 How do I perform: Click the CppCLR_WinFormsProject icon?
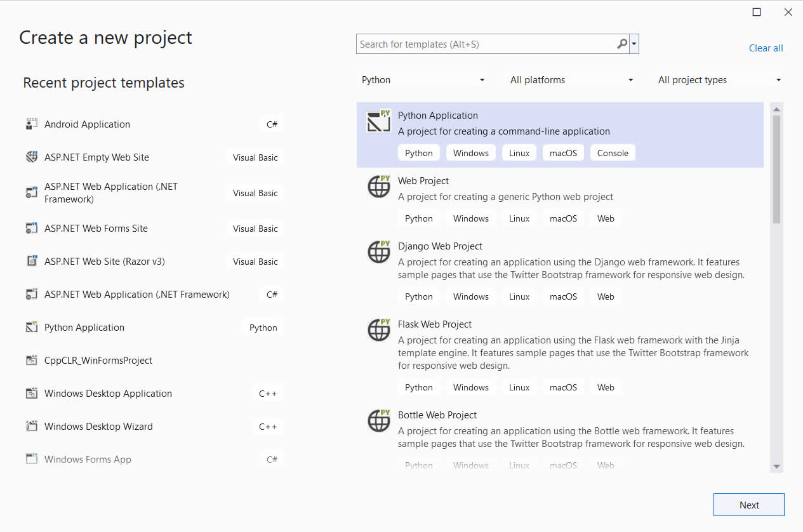coord(32,361)
